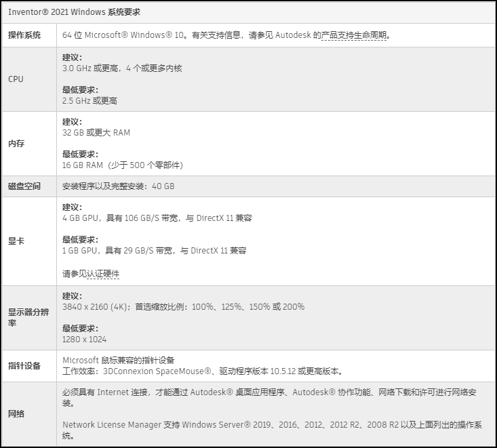The width and height of the screenshot is (497, 448).
Task: Click the 最低要求 label in the 内存 row
Action: 80,155
